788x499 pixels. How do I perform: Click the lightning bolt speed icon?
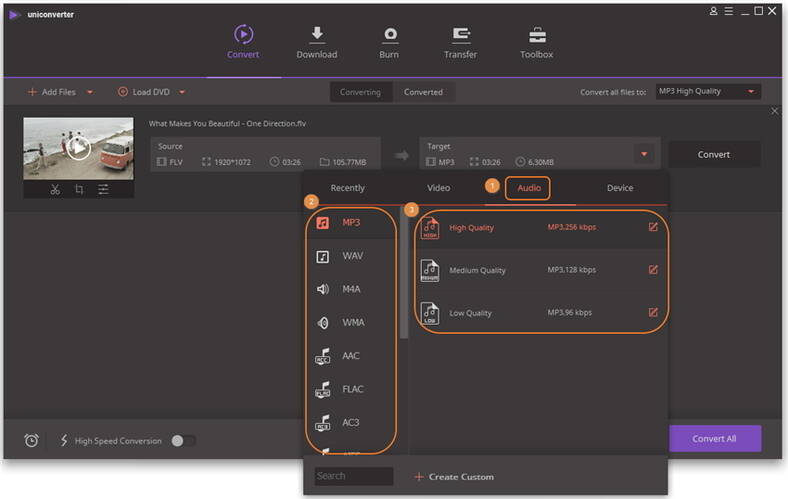click(64, 441)
